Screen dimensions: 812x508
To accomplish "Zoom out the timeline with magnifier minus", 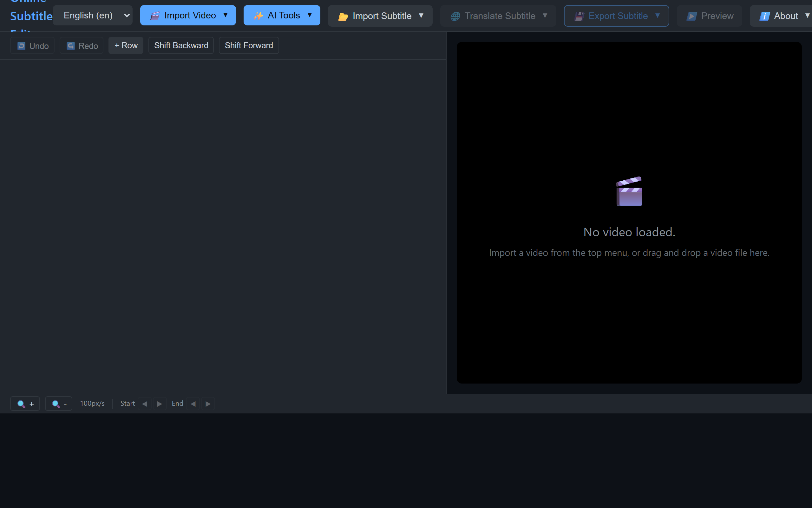I will click(x=59, y=404).
